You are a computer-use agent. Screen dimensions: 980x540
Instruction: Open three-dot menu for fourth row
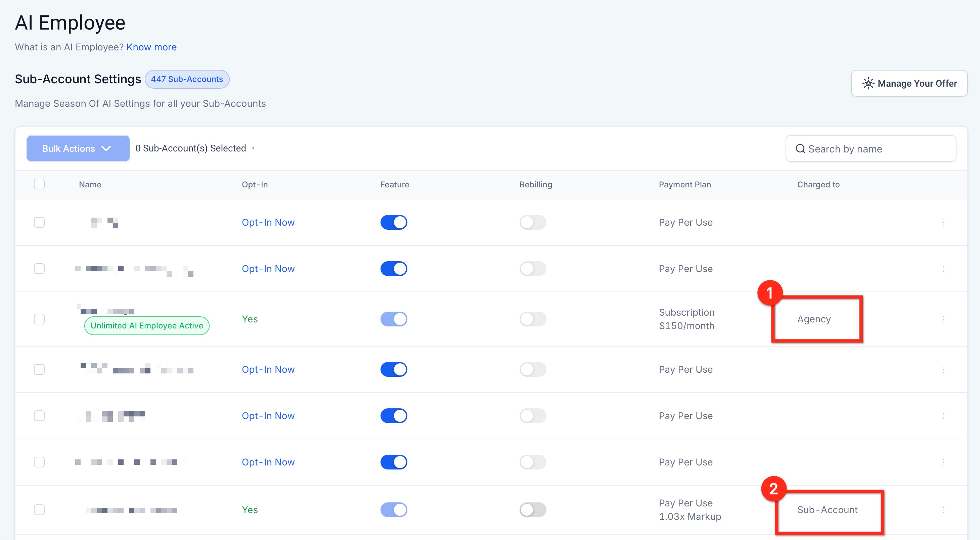943,369
